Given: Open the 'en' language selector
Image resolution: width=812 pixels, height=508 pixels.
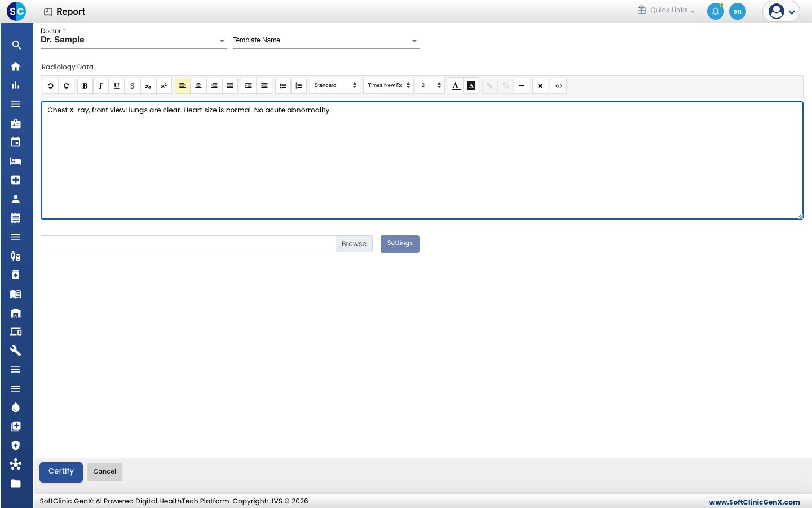Looking at the screenshot, I should point(738,11).
